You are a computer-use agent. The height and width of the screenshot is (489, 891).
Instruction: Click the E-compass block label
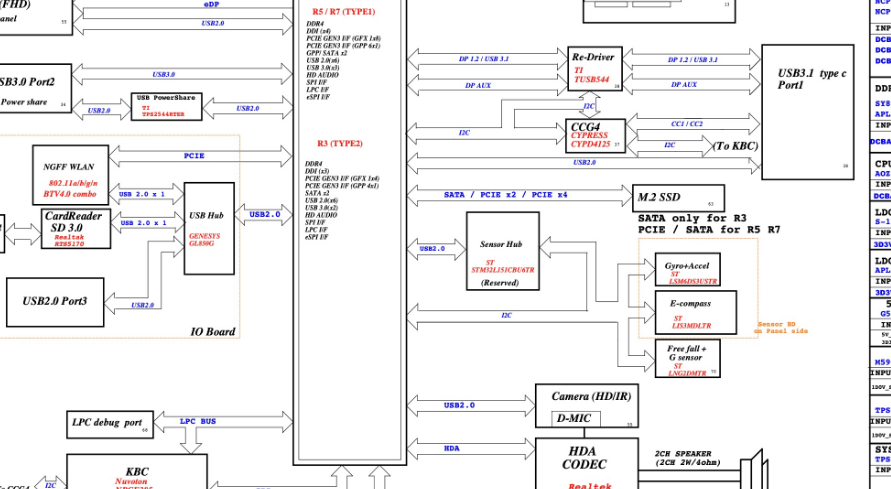(690, 303)
